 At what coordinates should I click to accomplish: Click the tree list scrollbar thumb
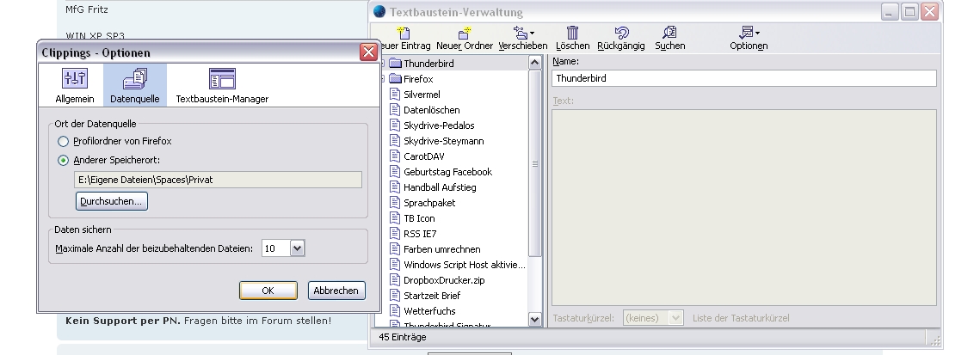point(534,163)
